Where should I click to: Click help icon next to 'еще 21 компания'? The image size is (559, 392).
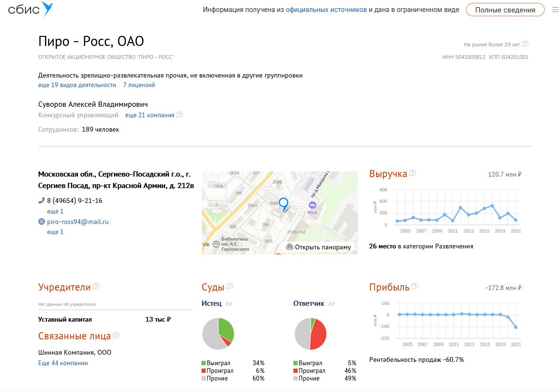pos(179,114)
